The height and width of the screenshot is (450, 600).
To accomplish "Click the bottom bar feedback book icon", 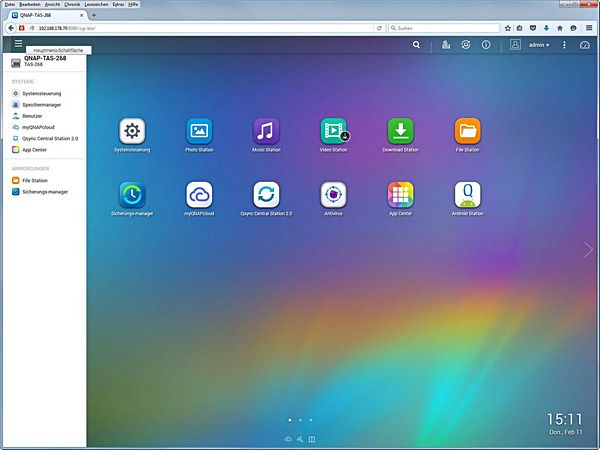I will pos(312,439).
